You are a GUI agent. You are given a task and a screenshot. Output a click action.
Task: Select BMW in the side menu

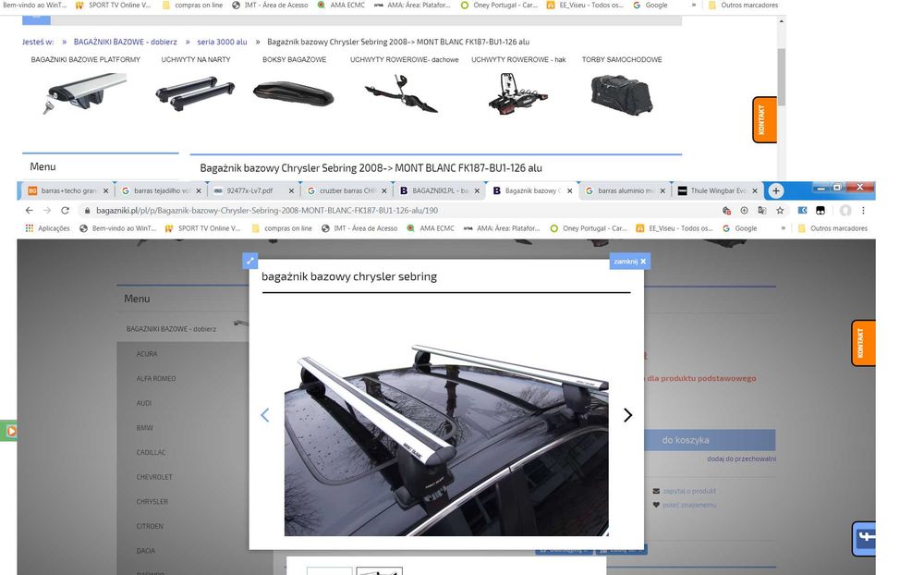click(144, 428)
